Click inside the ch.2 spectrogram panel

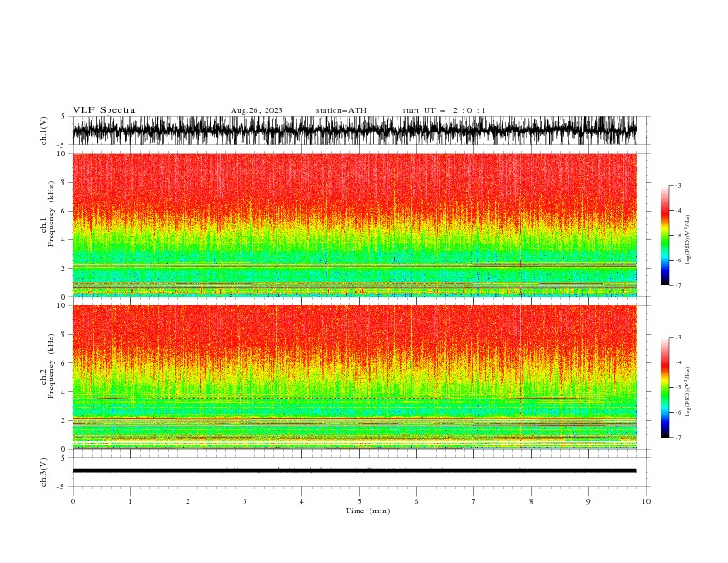354,377
